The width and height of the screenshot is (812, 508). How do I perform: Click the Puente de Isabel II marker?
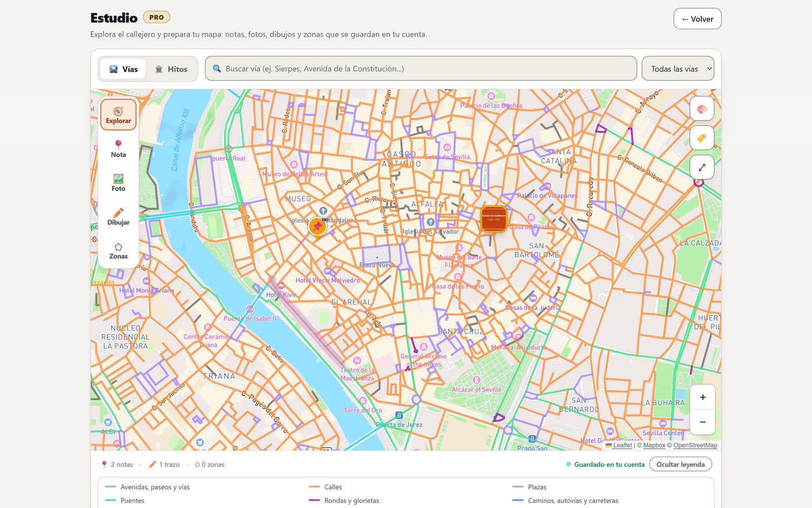[x=250, y=309]
